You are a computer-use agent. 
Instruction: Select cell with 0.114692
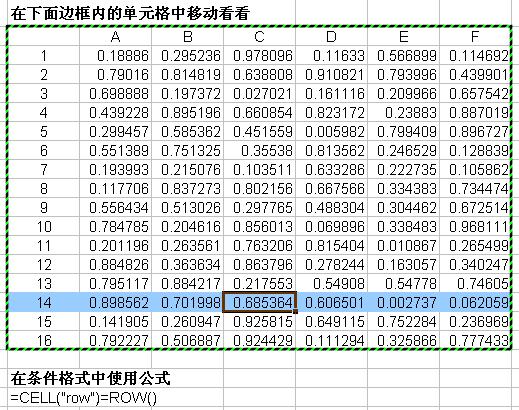click(x=475, y=55)
